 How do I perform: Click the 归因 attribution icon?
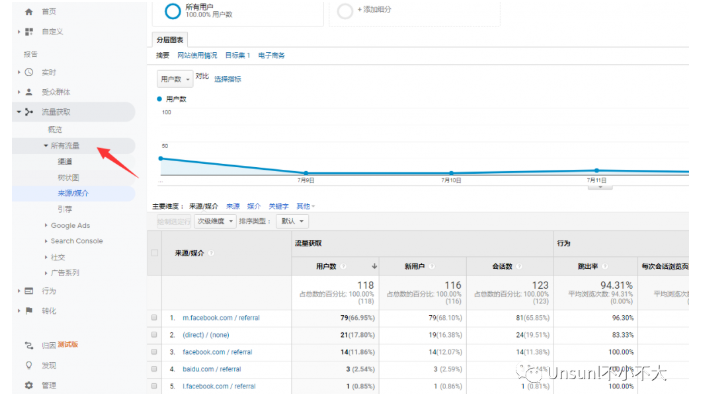tap(29, 345)
